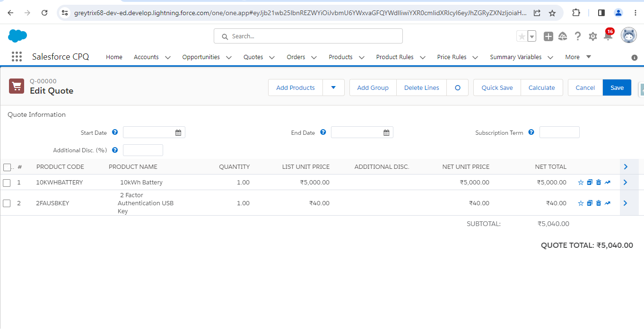The height and width of the screenshot is (332, 644).
Task: Expand 10kWh Battery row chevron
Action: click(x=626, y=182)
